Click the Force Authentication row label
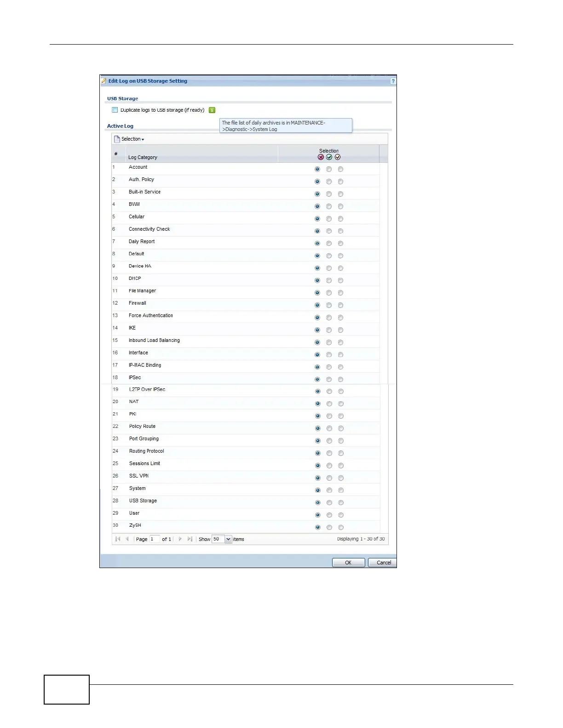This screenshot has width=563, height=728. tap(151, 316)
